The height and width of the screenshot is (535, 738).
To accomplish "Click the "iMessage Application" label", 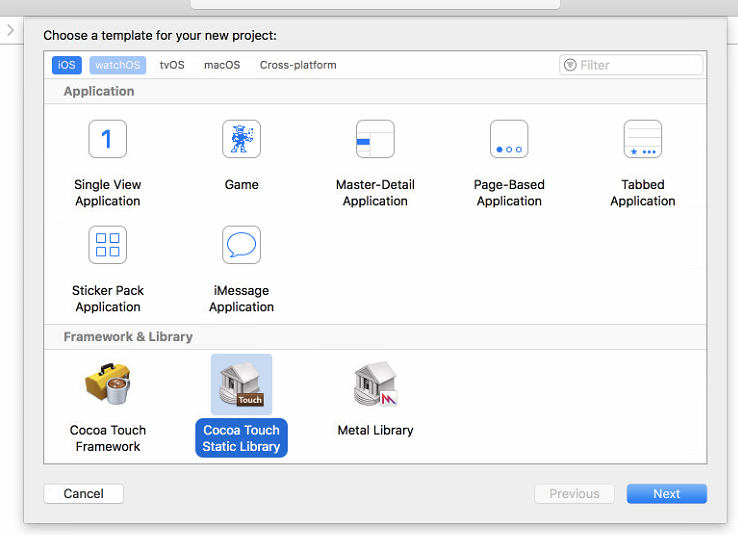I will 241,299.
